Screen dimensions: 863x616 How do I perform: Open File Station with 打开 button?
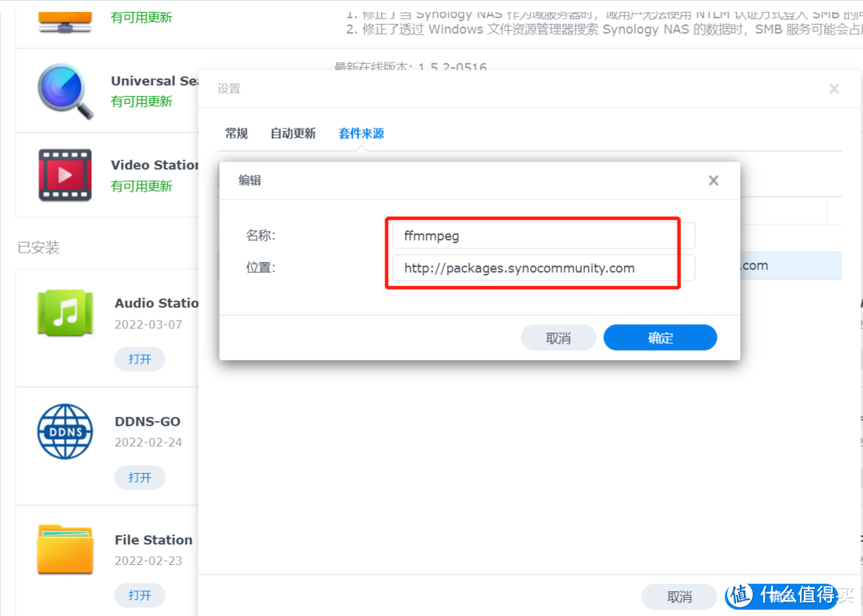(x=139, y=595)
